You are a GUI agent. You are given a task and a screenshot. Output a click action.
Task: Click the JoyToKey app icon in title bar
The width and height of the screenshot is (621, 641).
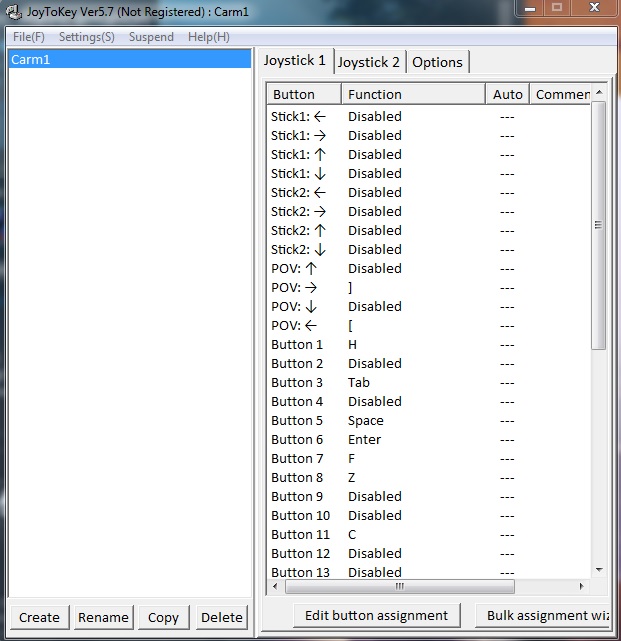point(13,11)
